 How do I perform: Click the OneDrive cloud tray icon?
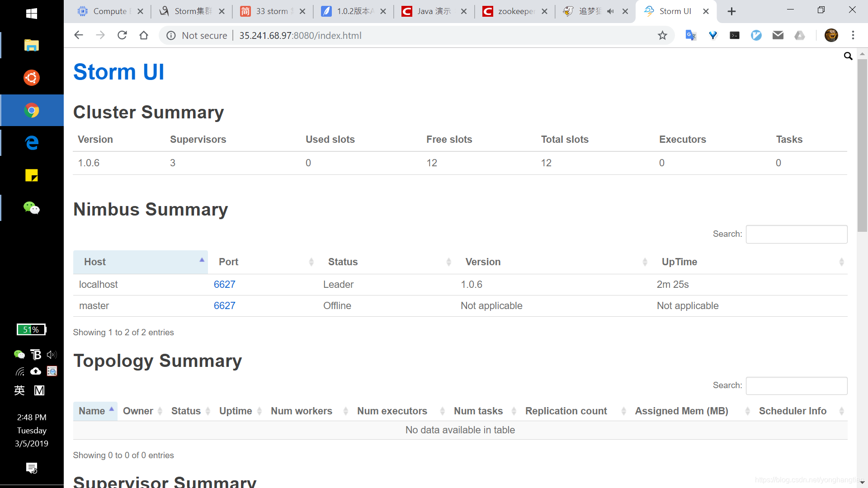point(36,371)
